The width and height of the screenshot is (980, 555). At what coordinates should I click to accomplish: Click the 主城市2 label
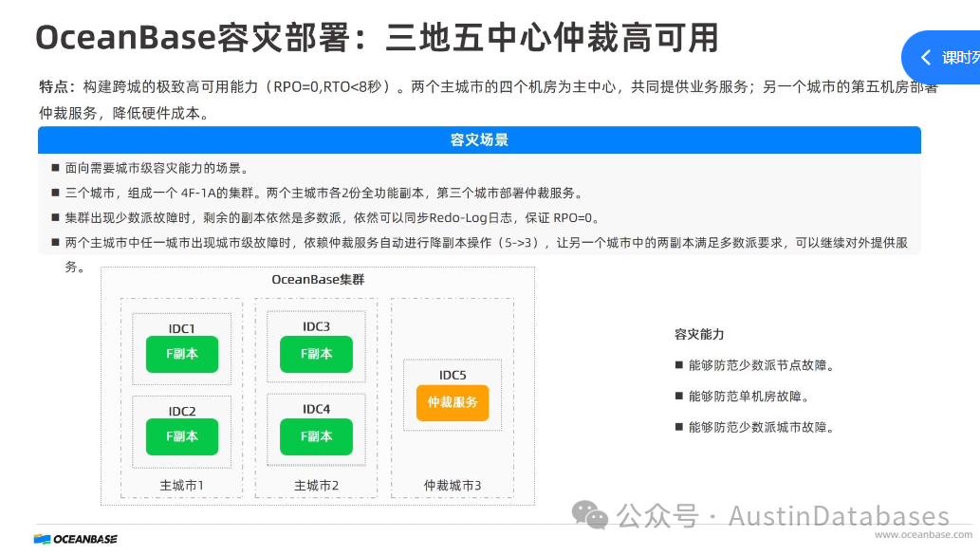[316, 486]
